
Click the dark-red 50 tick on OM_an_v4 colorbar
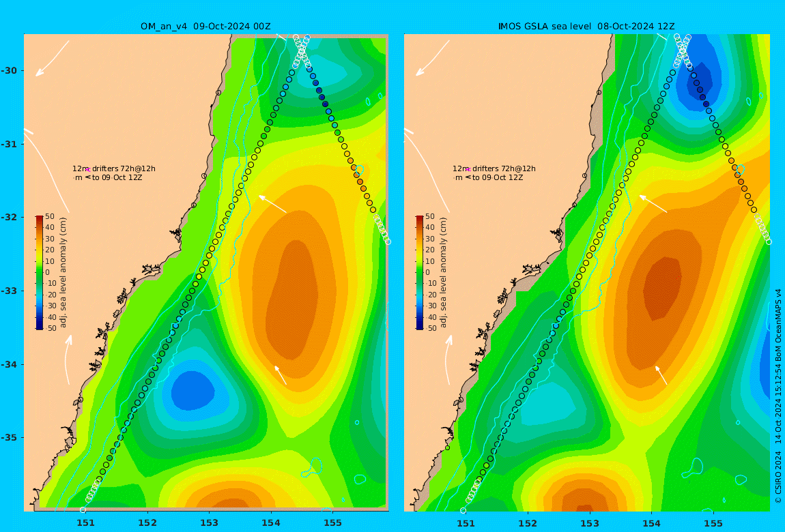coord(50,216)
